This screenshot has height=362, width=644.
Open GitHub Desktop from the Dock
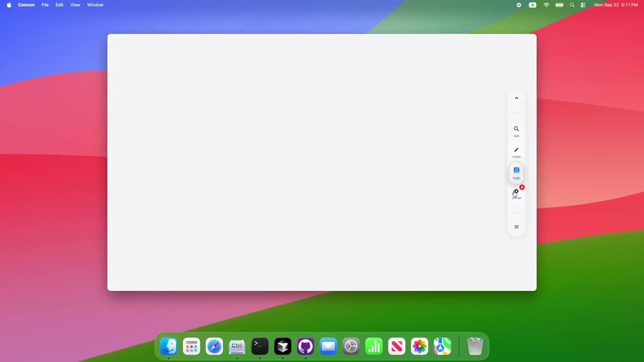point(305,346)
